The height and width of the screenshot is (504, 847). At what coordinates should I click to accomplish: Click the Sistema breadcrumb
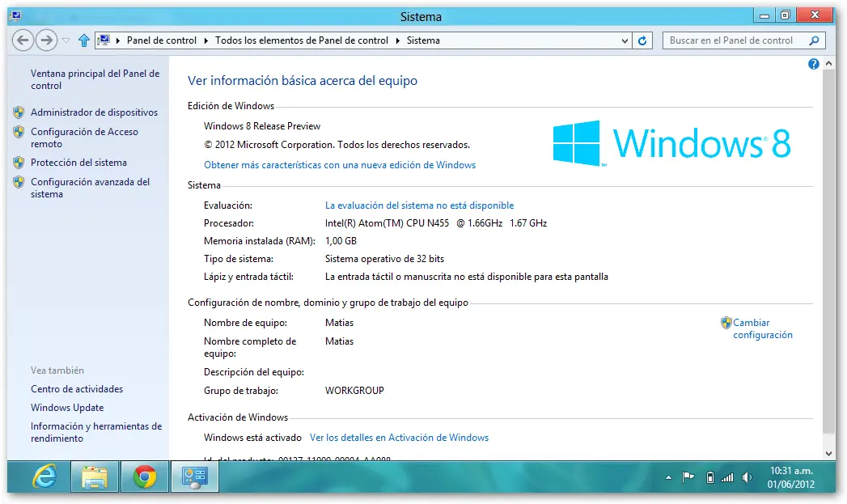423,40
